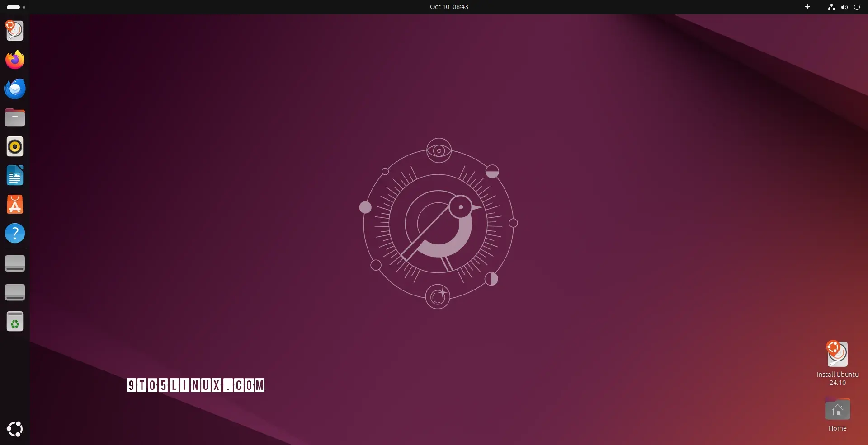Open system menu via power icon

coord(857,7)
